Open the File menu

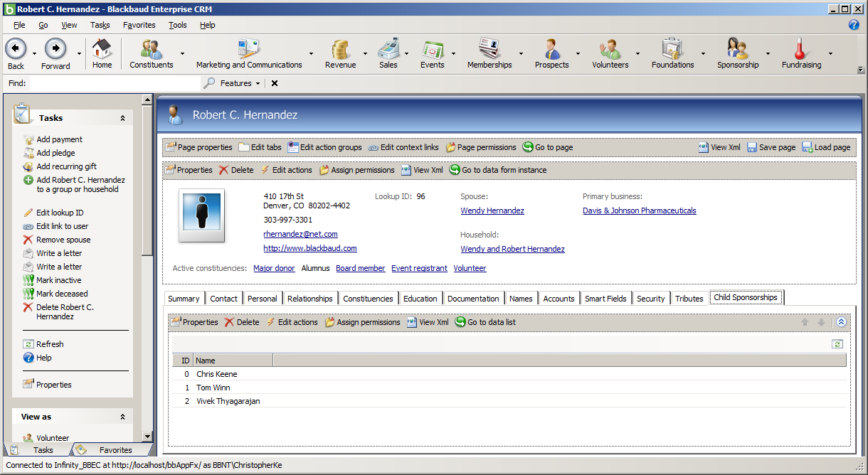pyautogui.click(x=19, y=25)
